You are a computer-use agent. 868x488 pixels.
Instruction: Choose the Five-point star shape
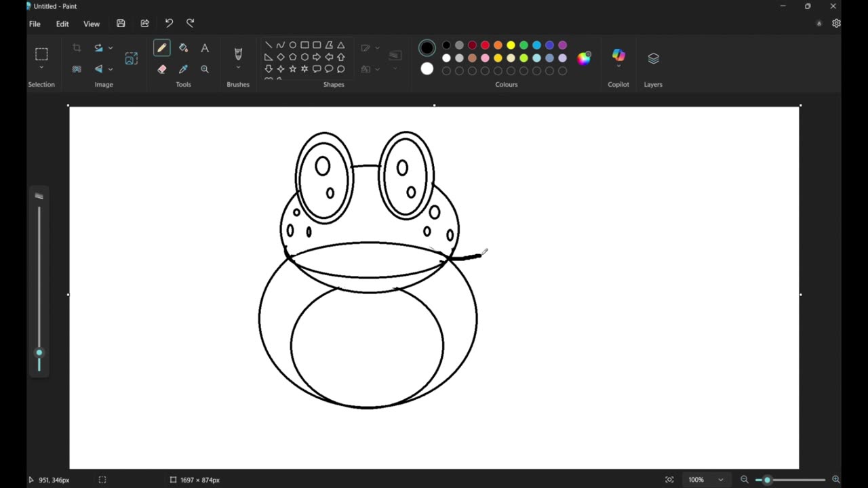293,69
